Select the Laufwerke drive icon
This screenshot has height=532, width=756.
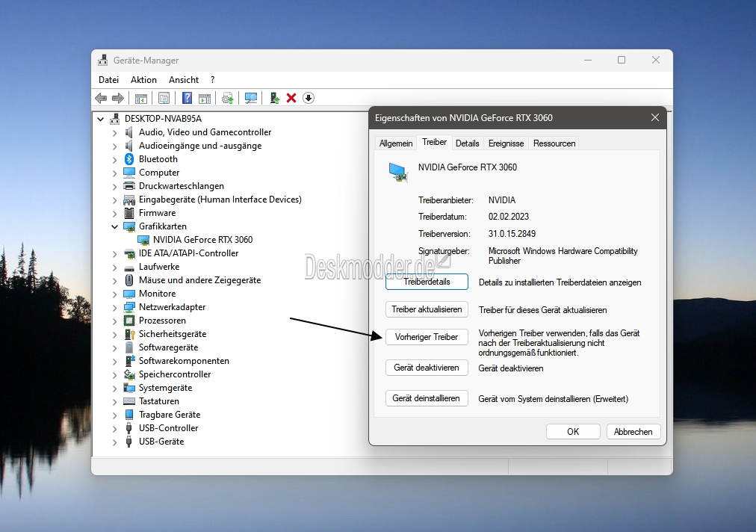[129, 267]
